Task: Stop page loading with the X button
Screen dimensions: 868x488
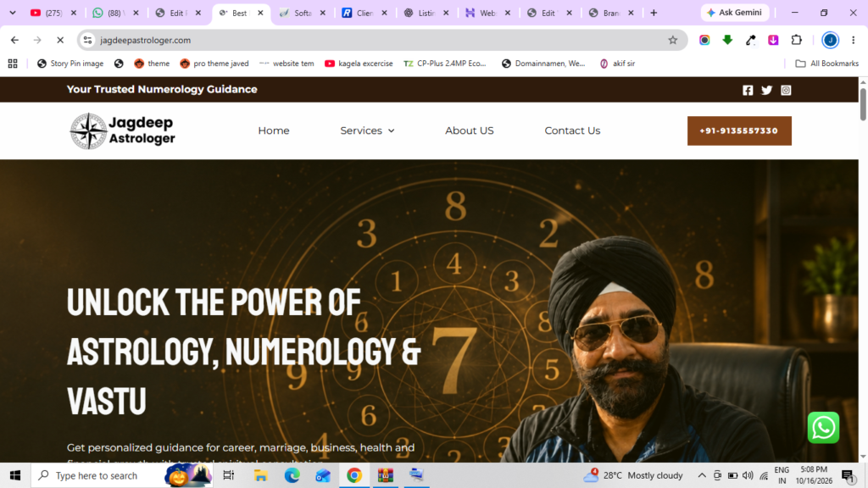Action: (x=60, y=40)
